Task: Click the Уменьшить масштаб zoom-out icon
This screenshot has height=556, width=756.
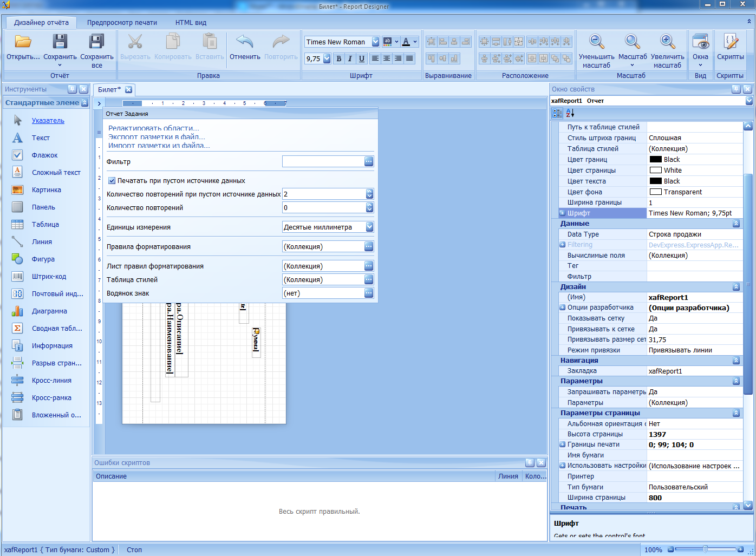Action: pos(596,42)
